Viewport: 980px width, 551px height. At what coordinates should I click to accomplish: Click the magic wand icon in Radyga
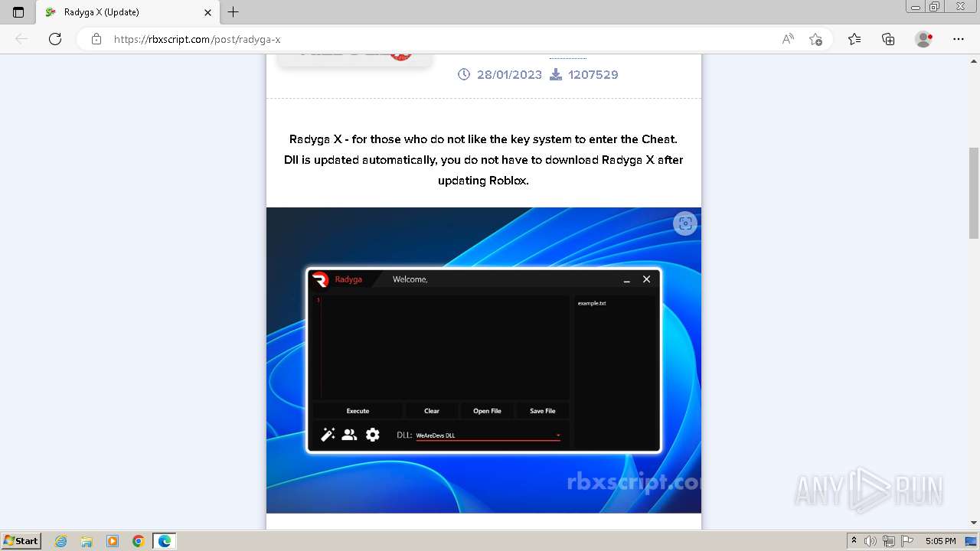pos(328,435)
